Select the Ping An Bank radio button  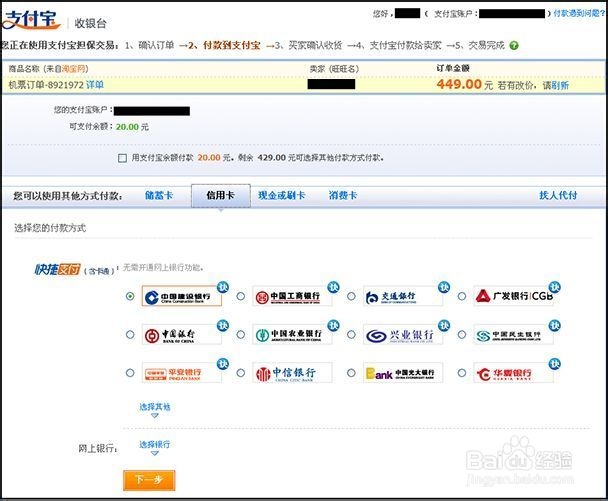(130, 373)
